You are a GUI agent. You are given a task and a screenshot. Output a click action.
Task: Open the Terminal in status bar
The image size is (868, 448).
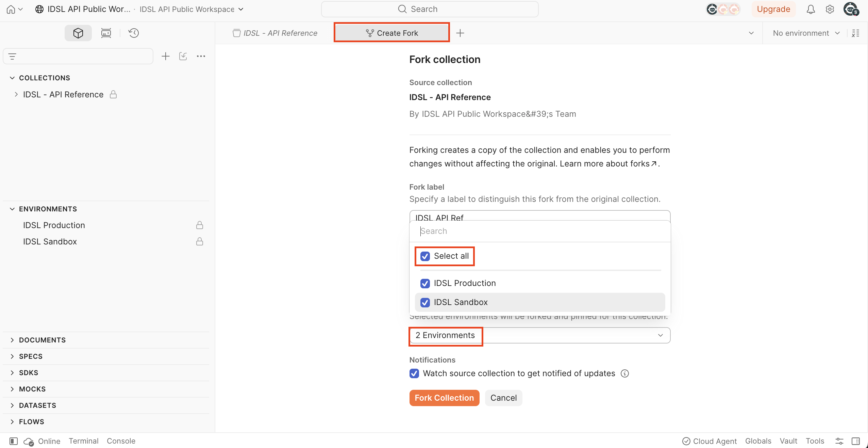point(84,441)
